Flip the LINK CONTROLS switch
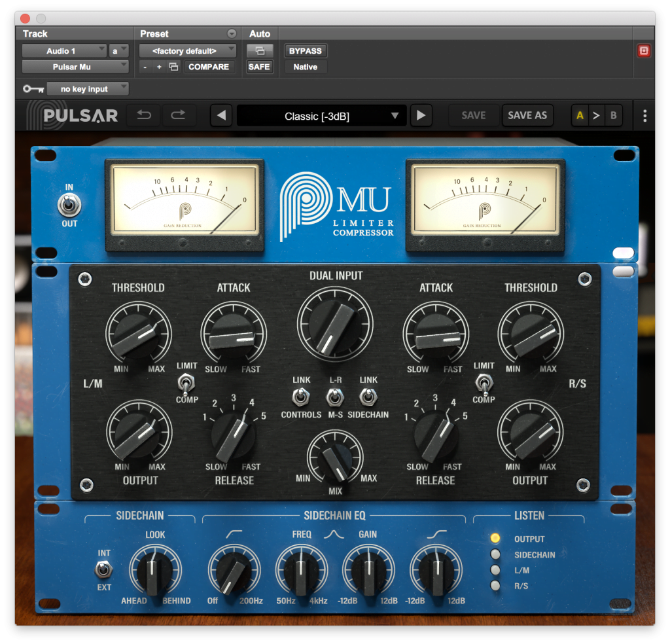Screen dimensions: 670x644 [301, 397]
